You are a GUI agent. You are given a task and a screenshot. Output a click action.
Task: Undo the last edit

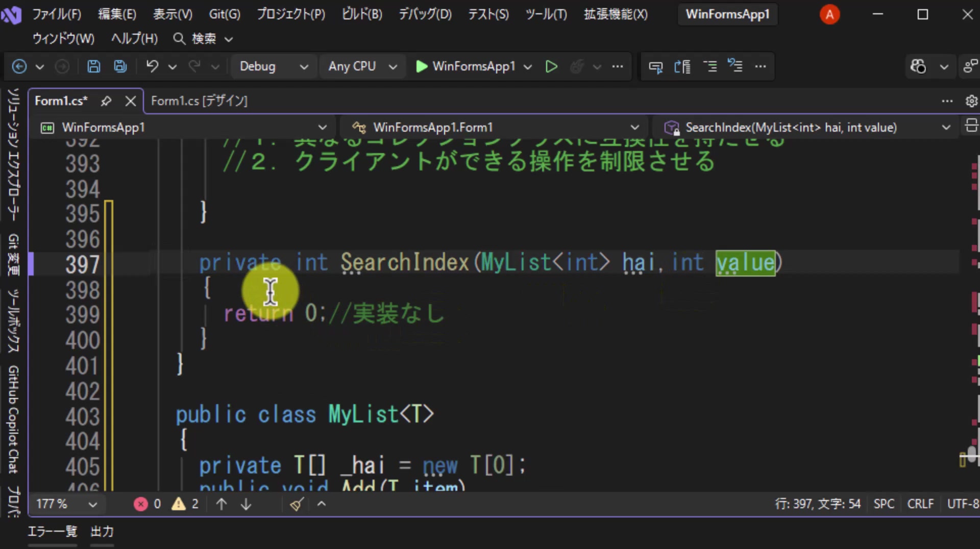tap(152, 66)
